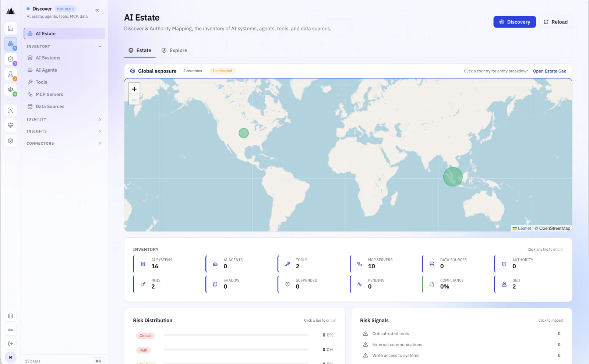Viewport: 589px width, 364px height.
Task: Click the NHIs tile key icon
Action: click(x=143, y=284)
